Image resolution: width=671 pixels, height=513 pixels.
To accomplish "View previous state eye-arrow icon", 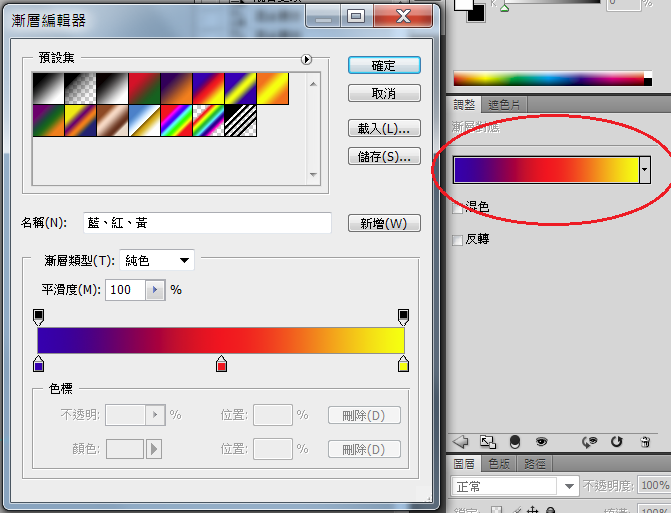I will pyautogui.click(x=589, y=442).
